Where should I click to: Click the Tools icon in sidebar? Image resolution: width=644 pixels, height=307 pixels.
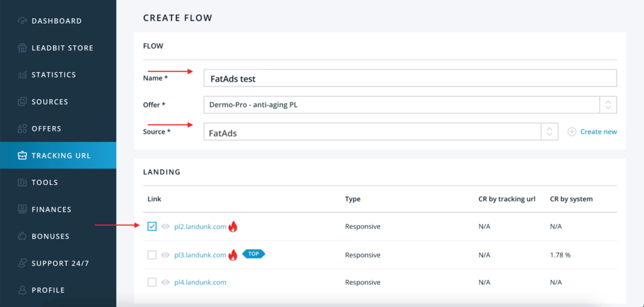[22, 182]
